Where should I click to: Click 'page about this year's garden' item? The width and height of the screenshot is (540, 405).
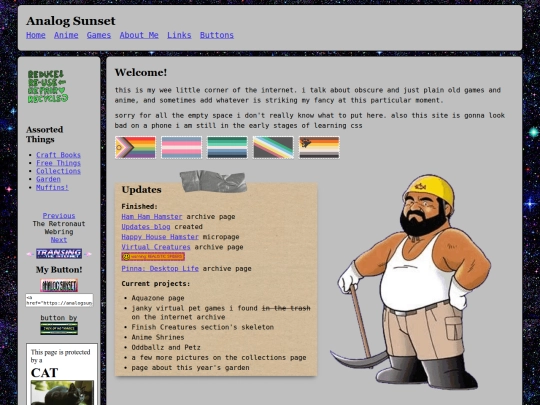(190, 367)
